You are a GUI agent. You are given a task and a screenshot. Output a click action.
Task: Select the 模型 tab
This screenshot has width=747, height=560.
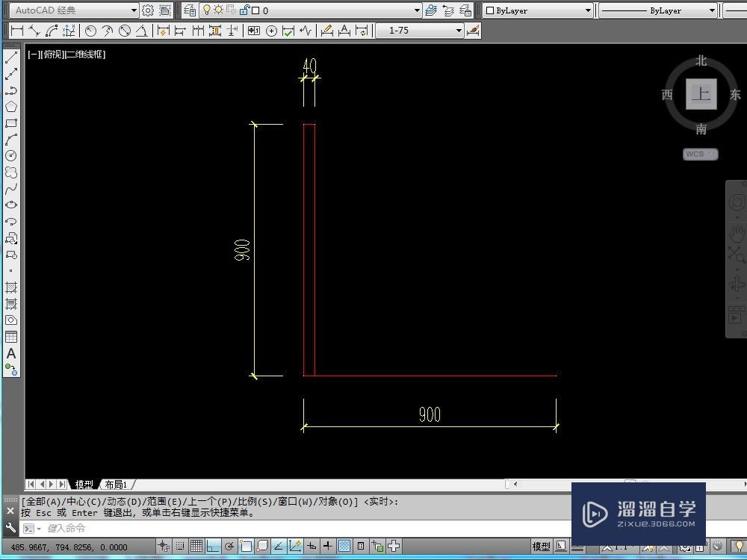(84, 484)
